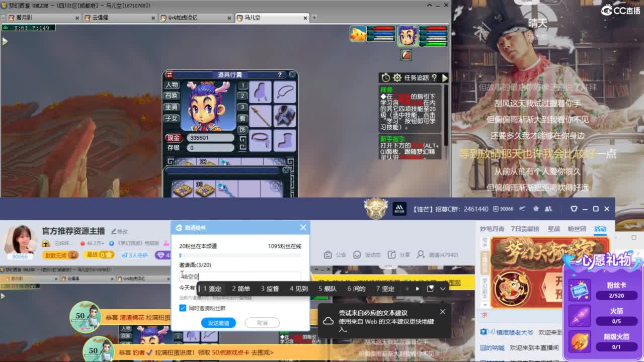
Task: Pick IME candidate 2 简单
Action: click(x=241, y=289)
